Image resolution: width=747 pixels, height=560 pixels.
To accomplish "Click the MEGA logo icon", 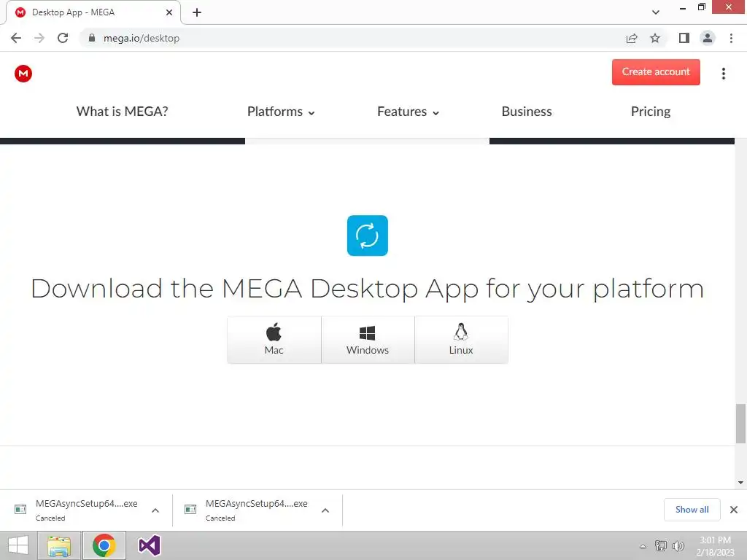I will (x=23, y=74).
